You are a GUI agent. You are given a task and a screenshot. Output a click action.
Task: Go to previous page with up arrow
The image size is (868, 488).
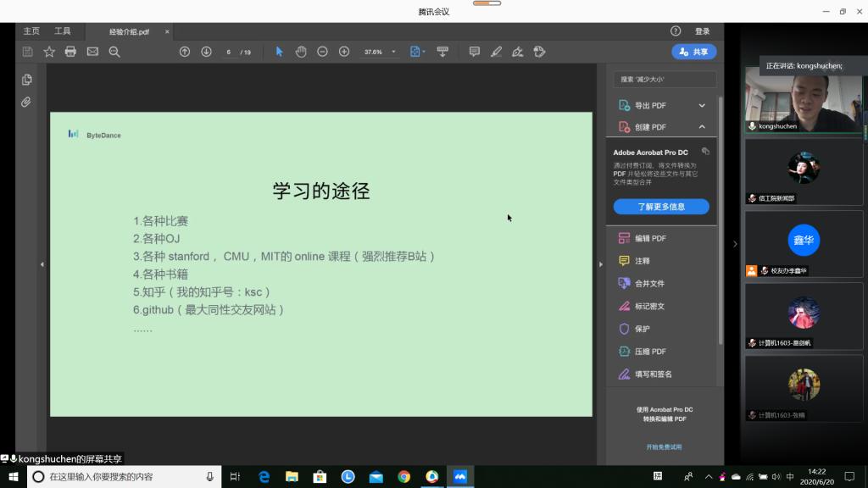[x=185, y=52]
